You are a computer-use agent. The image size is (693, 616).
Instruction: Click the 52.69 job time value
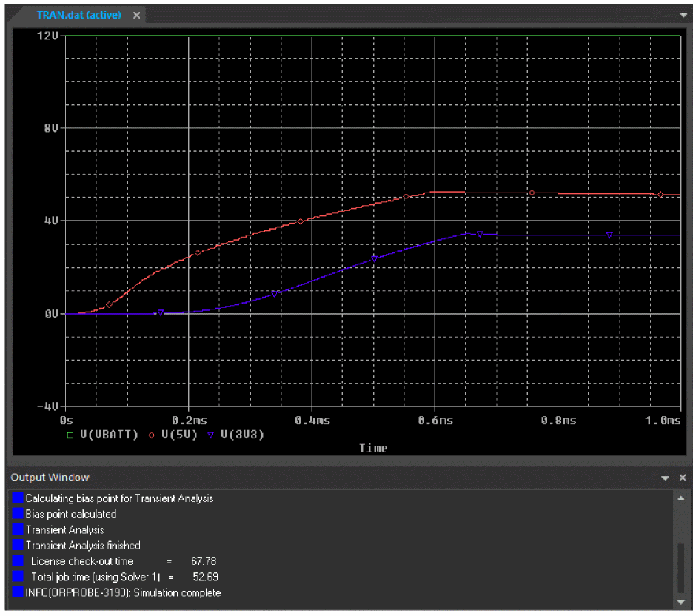(x=206, y=577)
